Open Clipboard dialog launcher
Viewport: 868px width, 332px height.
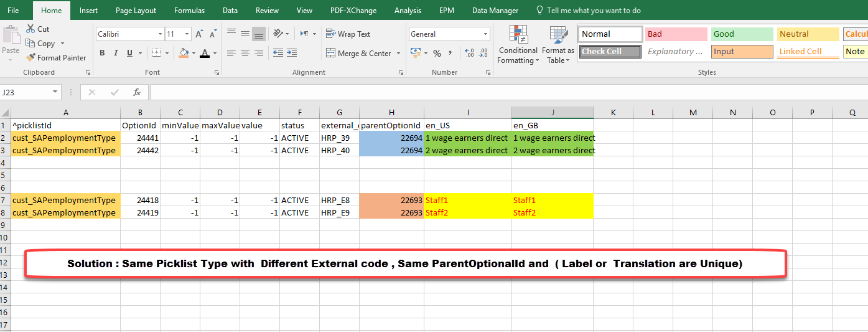[x=88, y=73]
